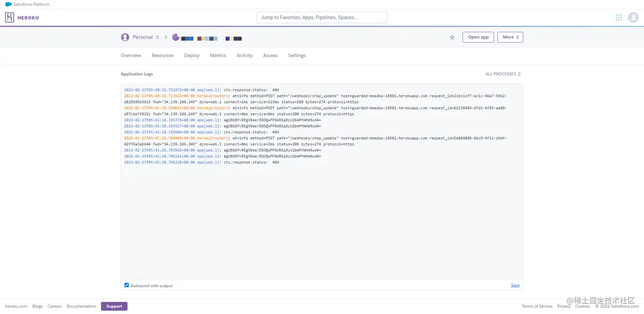This screenshot has width=644, height=314.
Task: Switch to the Resources tab
Action: pos(163,55)
